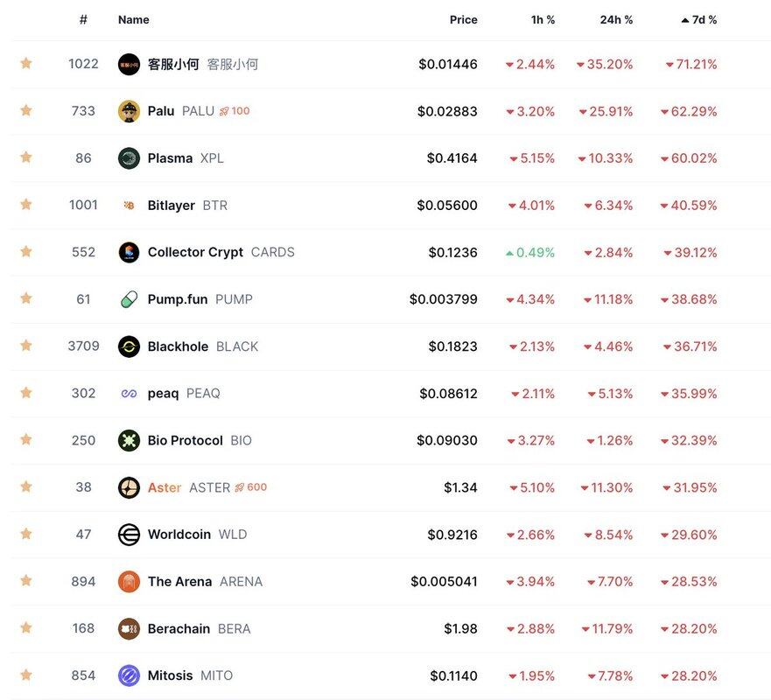Image resolution: width=771 pixels, height=700 pixels.
Task: Sort by the Price column header
Action: coord(463,19)
